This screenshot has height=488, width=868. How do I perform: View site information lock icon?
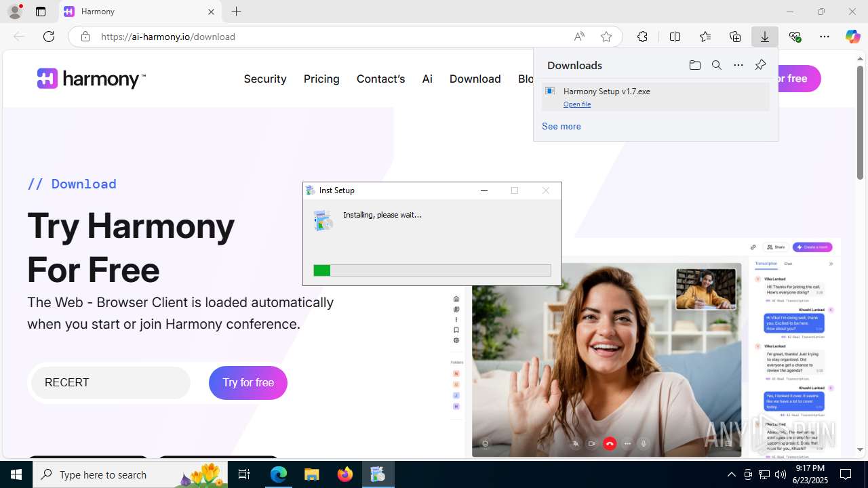pos(85,37)
